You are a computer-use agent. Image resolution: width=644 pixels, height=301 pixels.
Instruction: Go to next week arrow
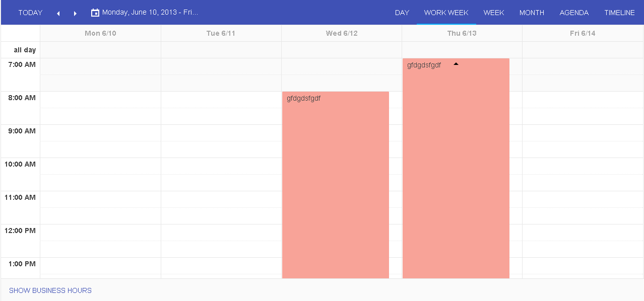click(76, 13)
